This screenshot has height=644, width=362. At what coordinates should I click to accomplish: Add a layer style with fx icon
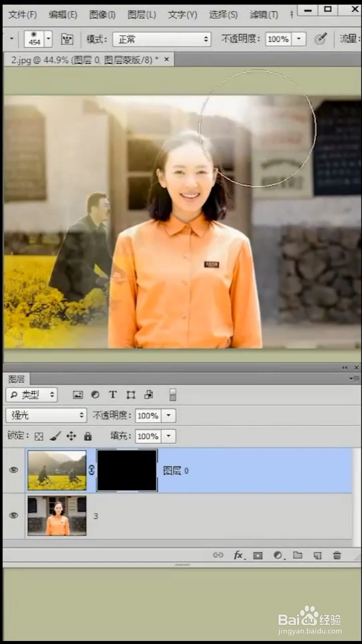[239, 555]
